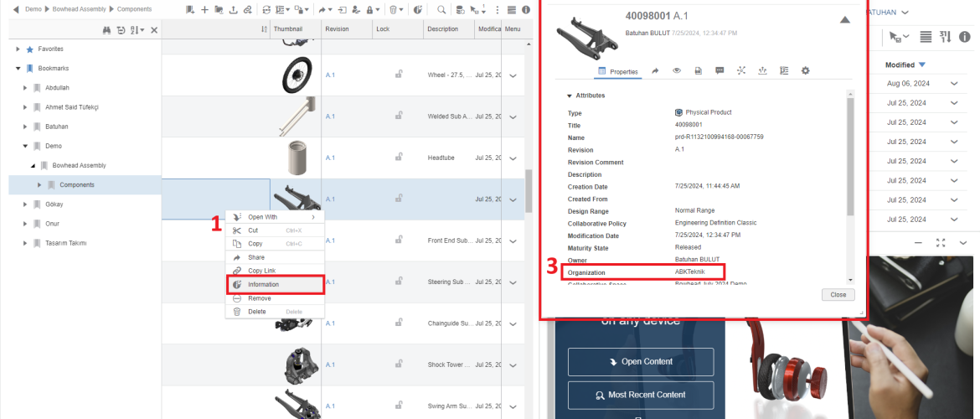The height and width of the screenshot is (419, 980).
Task: Toggle lock icon on Headtube row
Action: [x=399, y=158]
